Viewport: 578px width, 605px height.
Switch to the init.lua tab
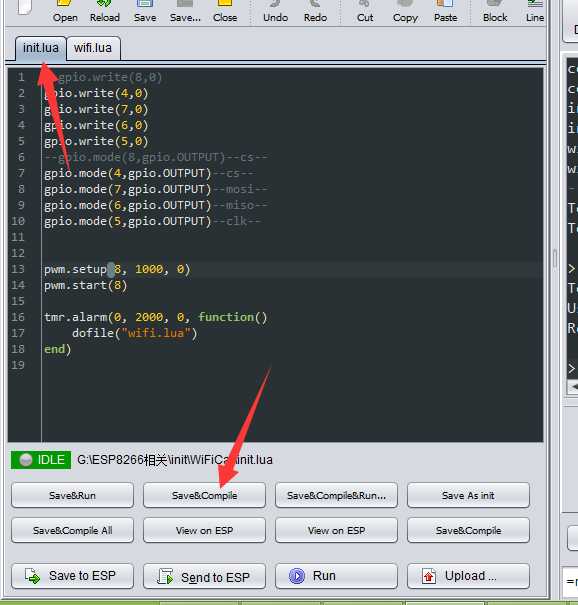pos(41,48)
